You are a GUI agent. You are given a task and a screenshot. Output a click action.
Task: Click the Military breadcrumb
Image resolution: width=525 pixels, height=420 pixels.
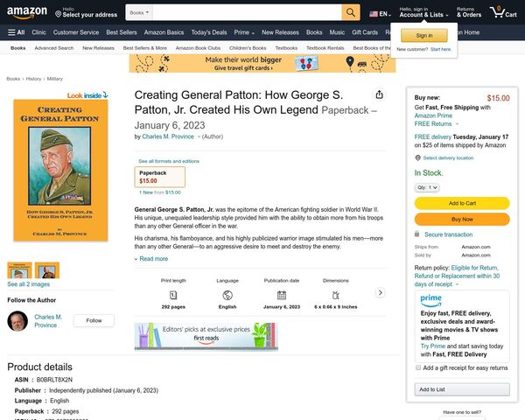tap(54, 79)
